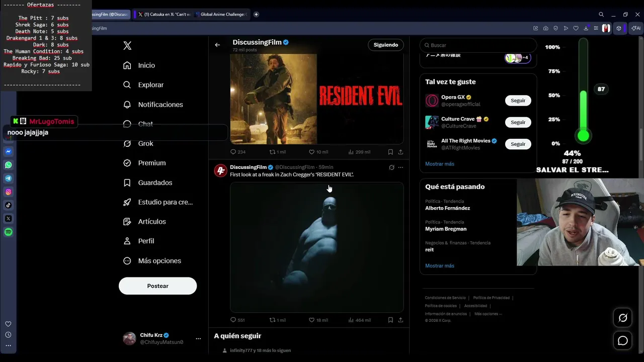Open the RESIDENT EVIL title image

pos(360,99)
